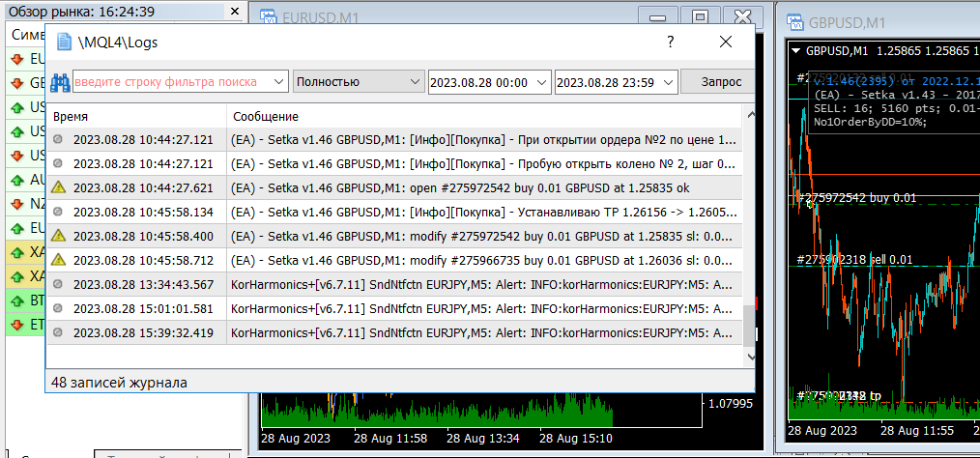Screen dimensions: 980x458
Task: Click gray info icon on 13:34:43.567 row
Action: click(x=58, y=284)
